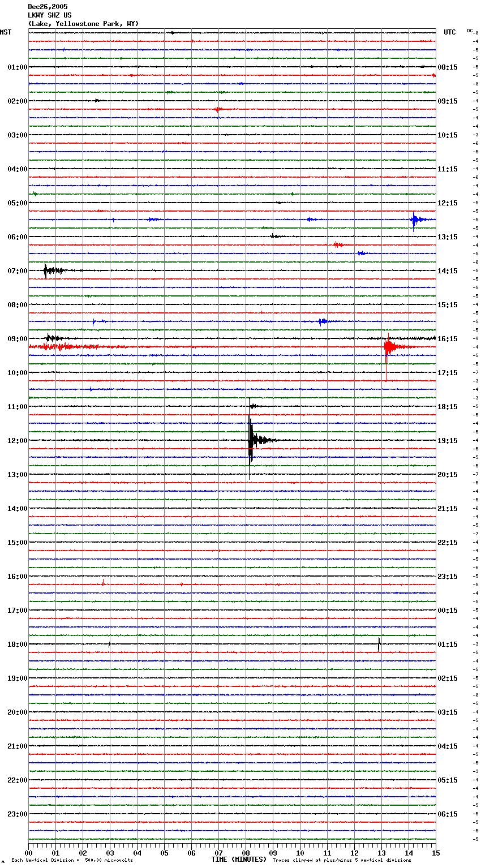Click the MST timezone label
481x868 pixels.
[6, 32]
